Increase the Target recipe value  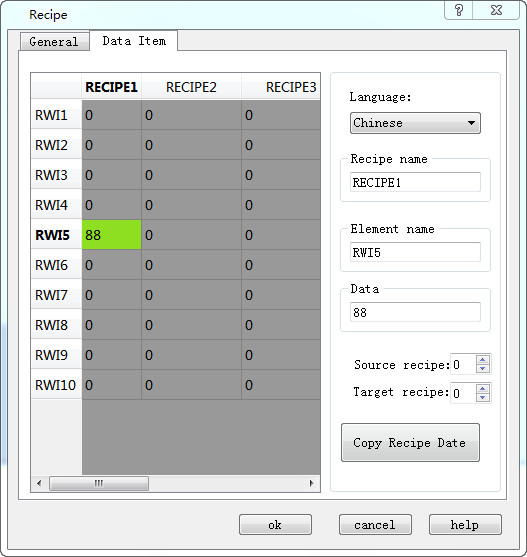482,388
